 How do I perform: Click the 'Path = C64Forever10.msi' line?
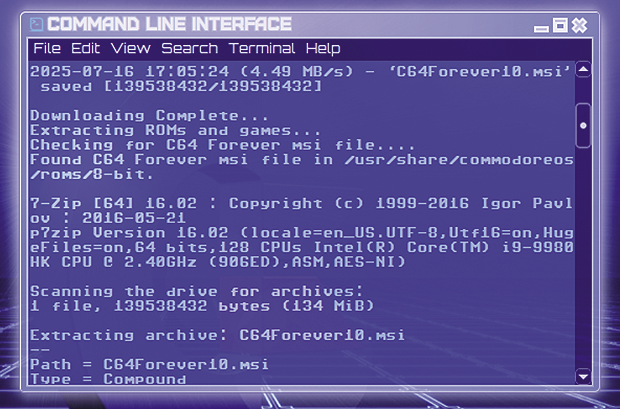(149, 364)
